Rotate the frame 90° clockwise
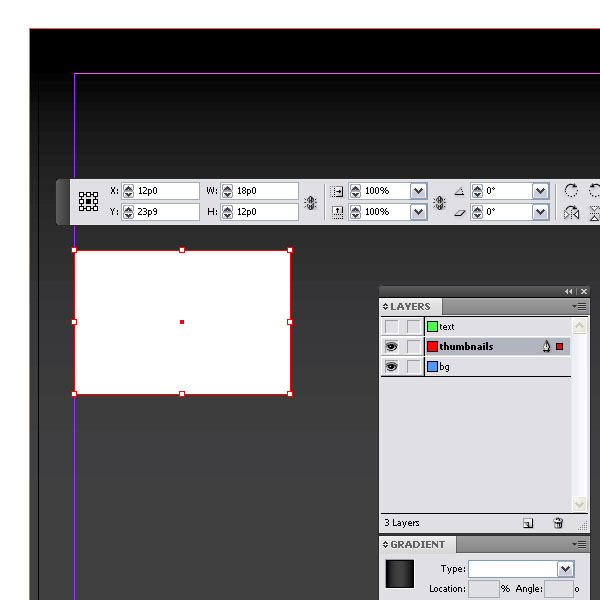This screenshot has width=600, height=600. click(571, 190)
